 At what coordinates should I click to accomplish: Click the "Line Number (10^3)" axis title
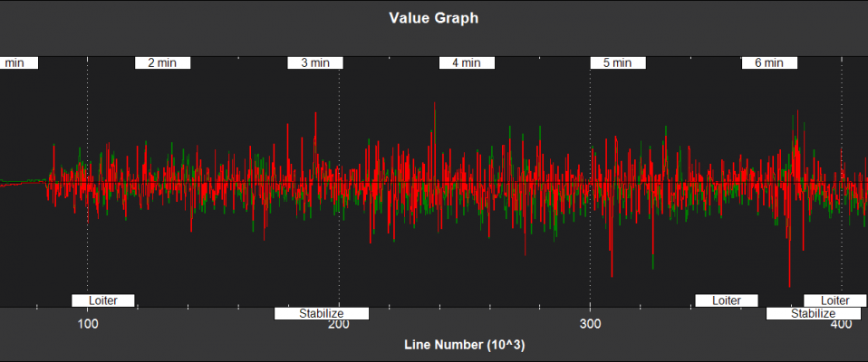click(465, 345)
